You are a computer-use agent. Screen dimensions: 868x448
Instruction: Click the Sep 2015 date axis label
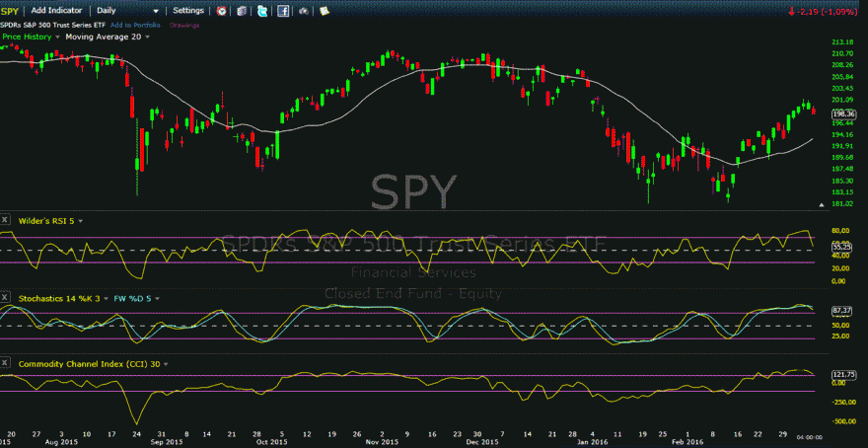167,442
